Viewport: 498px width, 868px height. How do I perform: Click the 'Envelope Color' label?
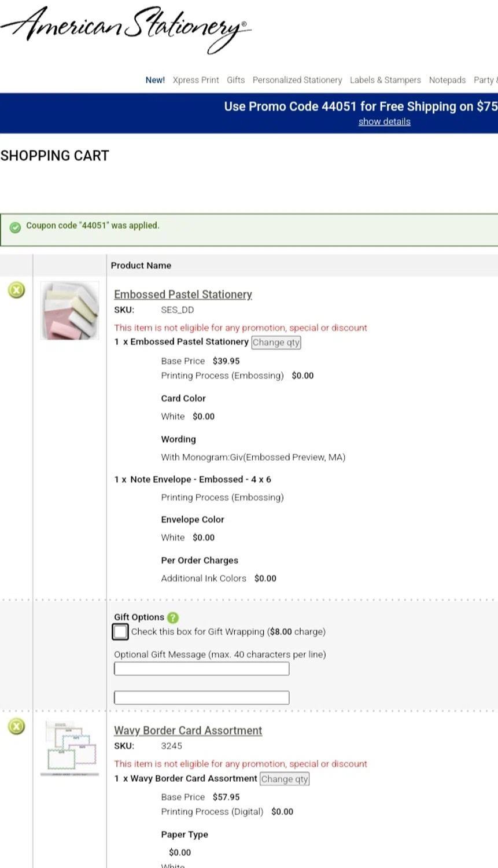click(193, 520)
